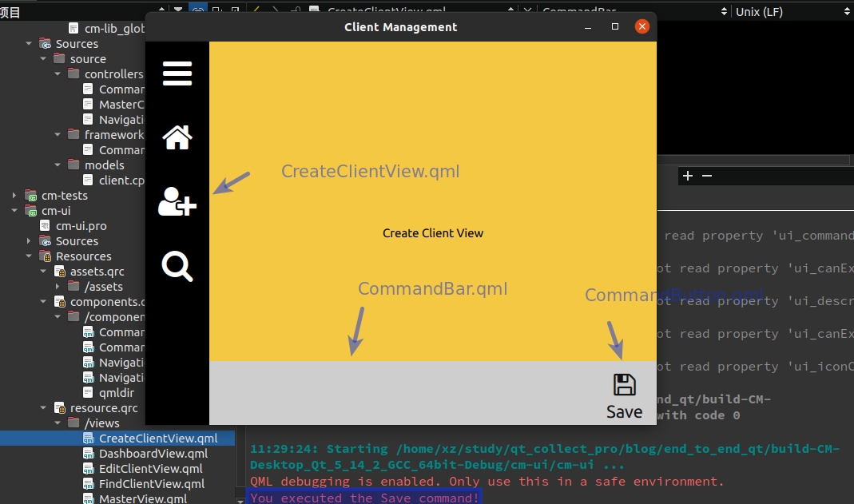Minimize the Client Management window
The width and height of the screenshot is (854, 504).
[x=588, y=26]
